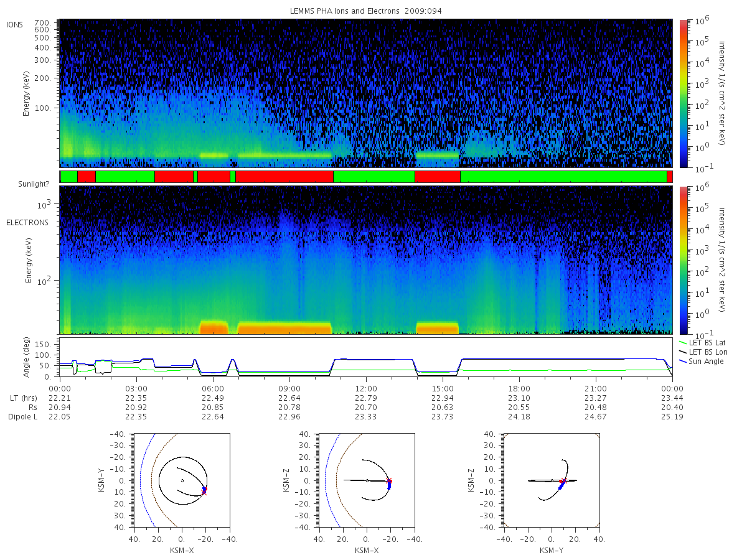747x560 pixels.
Task: Click the KSM-Y versus KSM-Z orbit plot
Action: pyautogui.click(x=551, y=480)
